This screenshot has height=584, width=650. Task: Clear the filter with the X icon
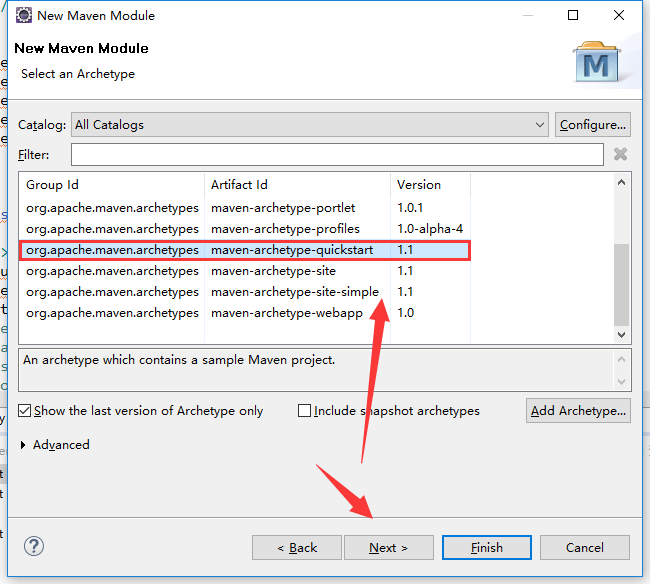pos(620,154)
